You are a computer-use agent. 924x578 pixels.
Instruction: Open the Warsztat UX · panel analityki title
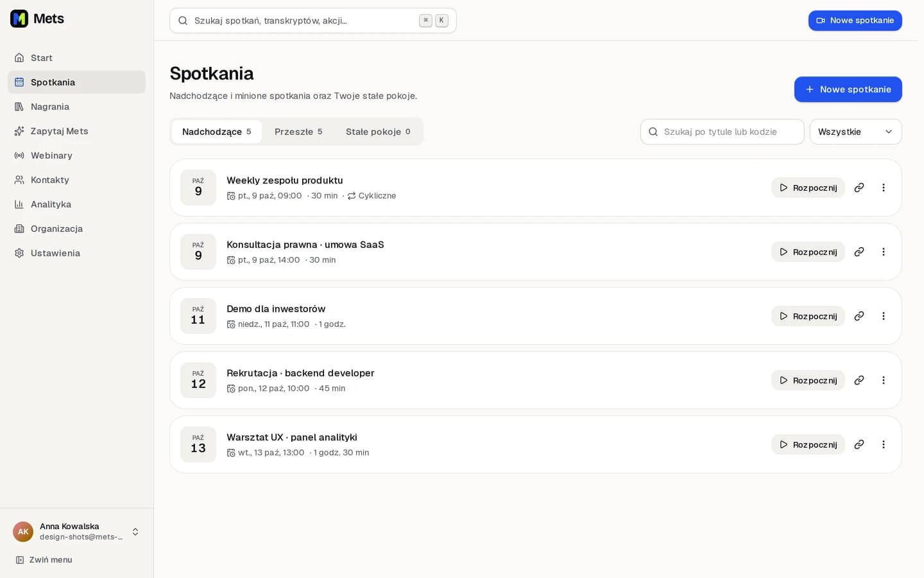pos(292,437)
